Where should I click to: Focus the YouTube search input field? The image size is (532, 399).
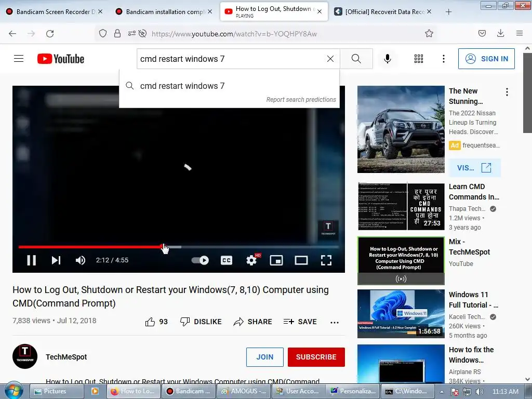point(231,59)
